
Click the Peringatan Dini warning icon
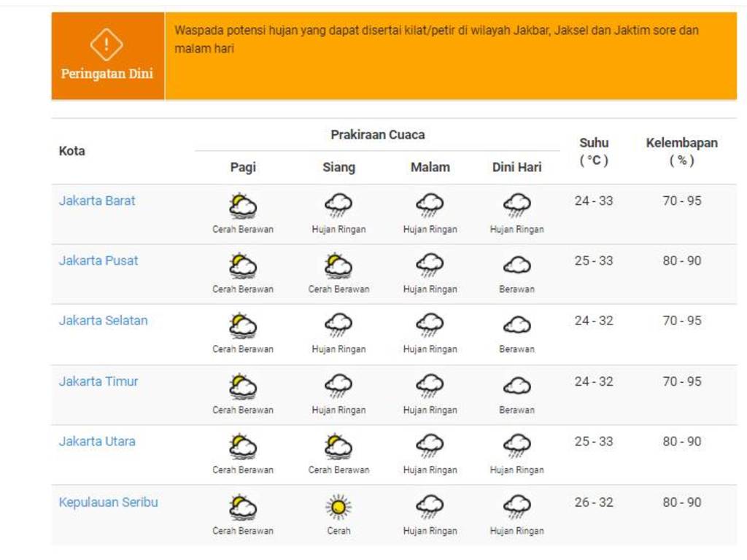pos(107,45)
